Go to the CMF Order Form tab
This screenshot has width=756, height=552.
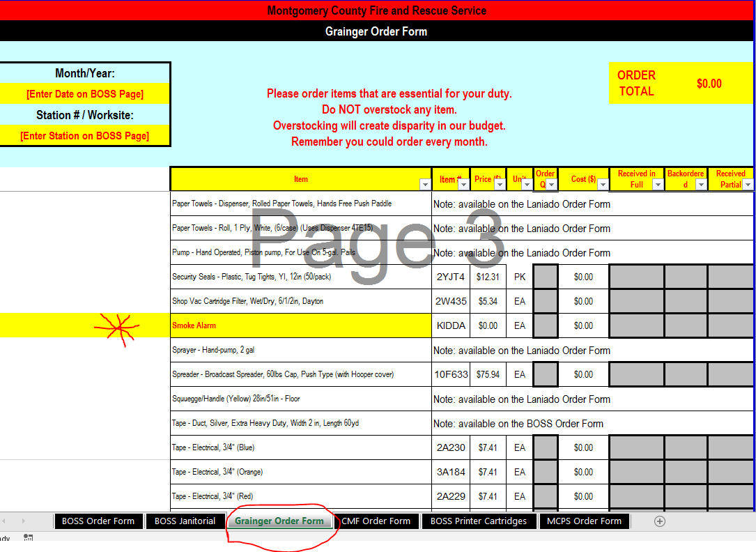click(376, 521)
